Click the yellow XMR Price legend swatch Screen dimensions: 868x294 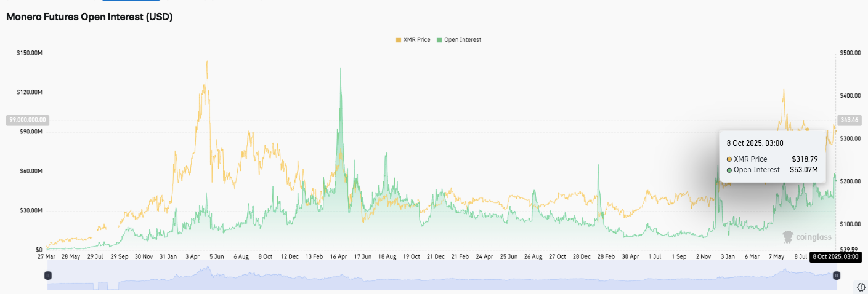pyautogui.click(x=398, y=39)
